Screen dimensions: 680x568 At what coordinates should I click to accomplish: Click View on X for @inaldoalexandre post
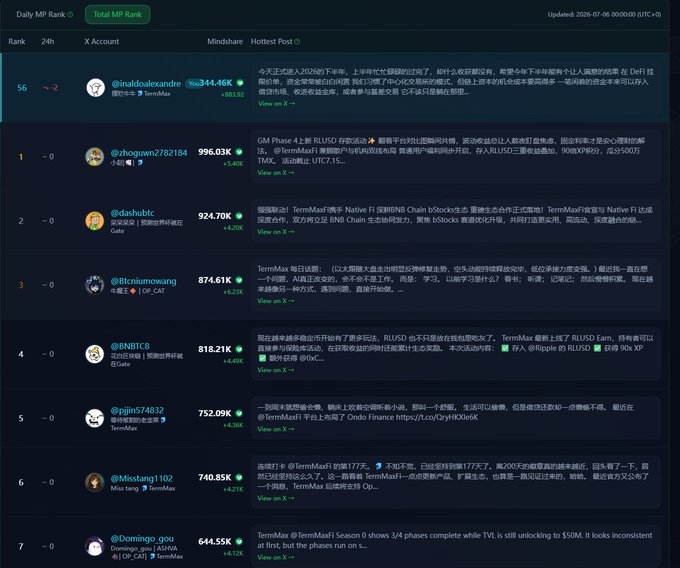coord(277,104)
